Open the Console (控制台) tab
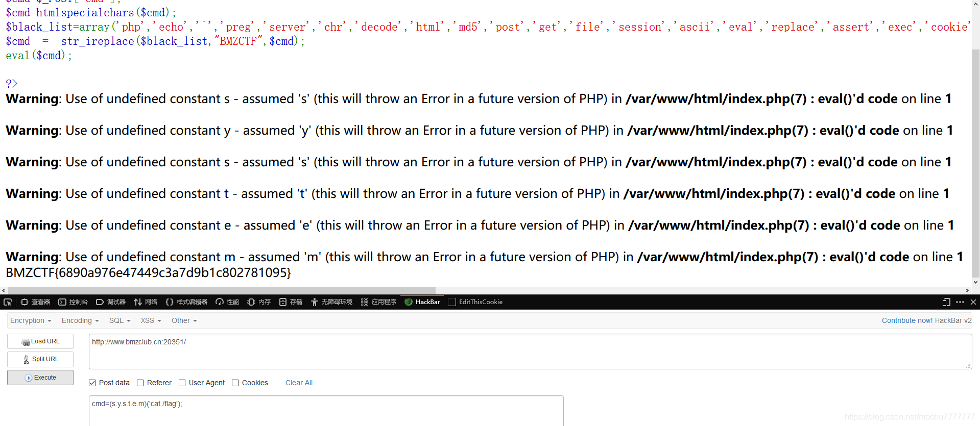Image resolution: width=980 pixels, height=426 pixels. 73,302
